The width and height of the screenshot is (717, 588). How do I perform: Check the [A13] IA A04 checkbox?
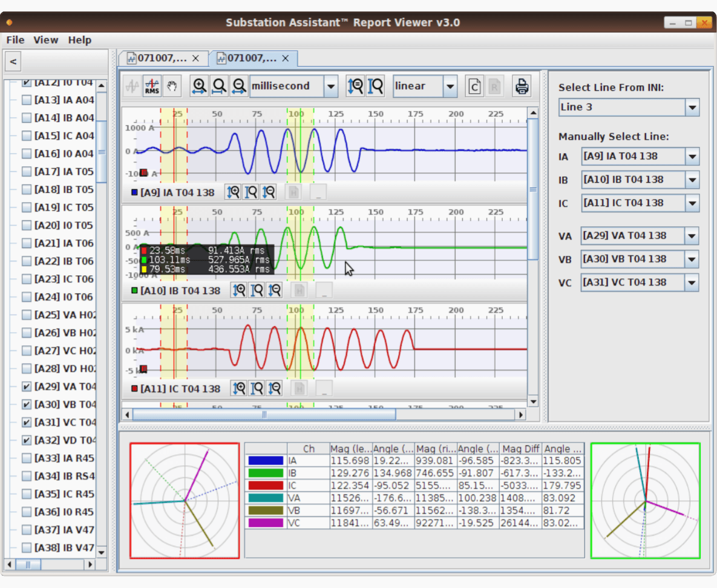pos(27,100)
